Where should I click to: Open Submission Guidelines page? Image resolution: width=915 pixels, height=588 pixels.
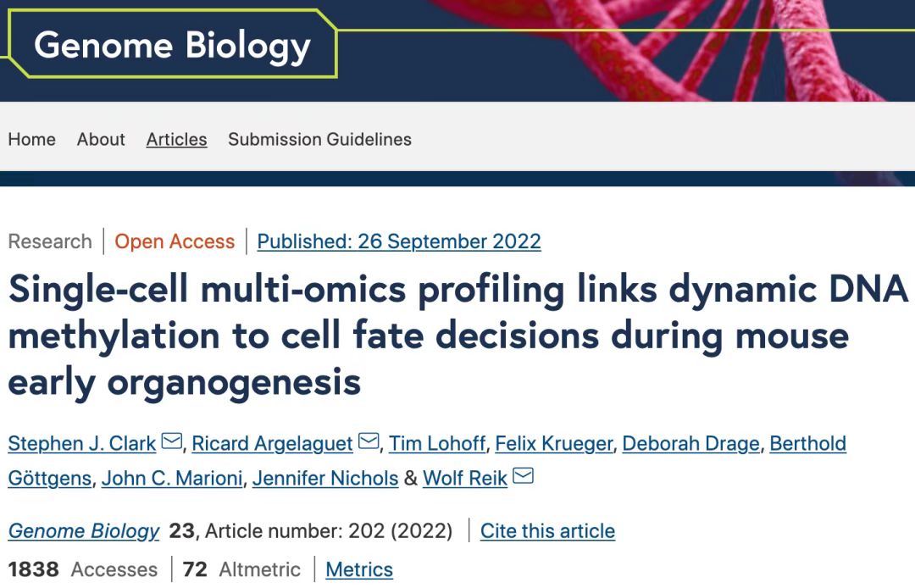319,140
